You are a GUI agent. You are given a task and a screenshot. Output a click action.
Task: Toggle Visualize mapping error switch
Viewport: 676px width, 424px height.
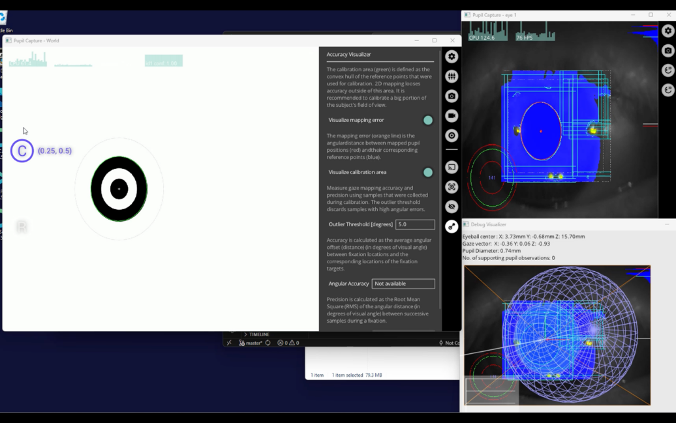(x=428, y=120)
